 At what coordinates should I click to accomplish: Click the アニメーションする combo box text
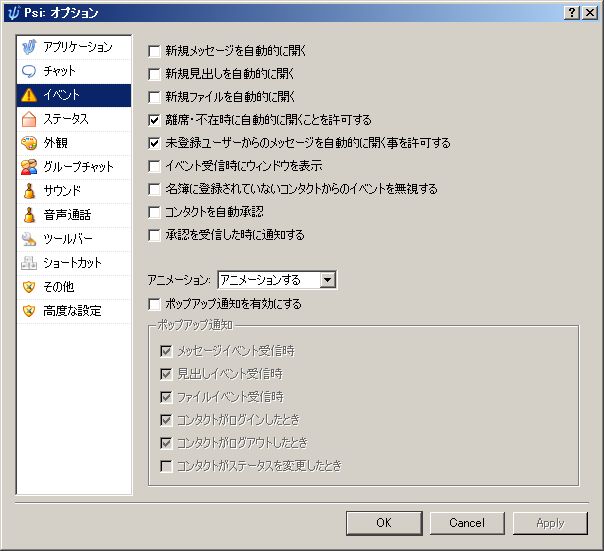point(260,280)
